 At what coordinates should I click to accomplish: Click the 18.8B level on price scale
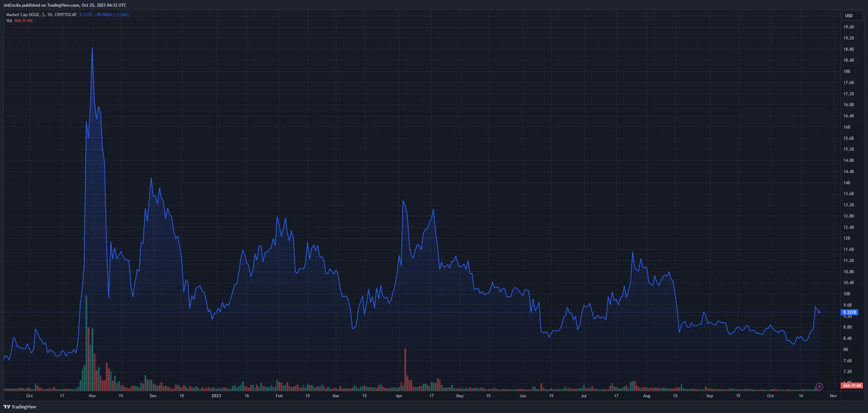coord(848,49)
